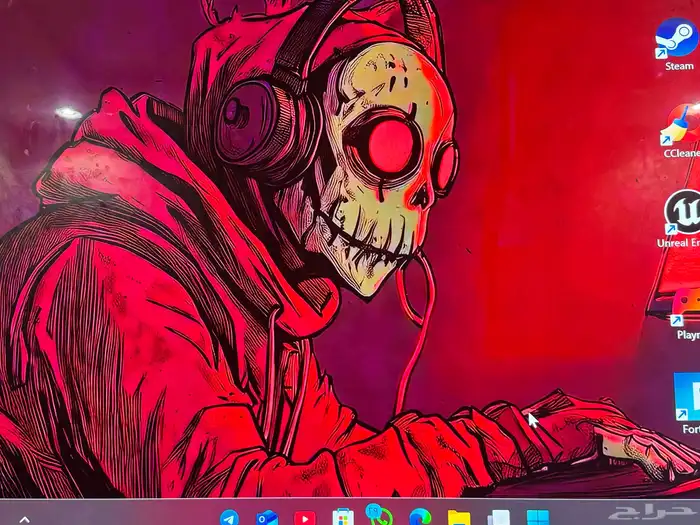
Task: Launch Microsoft Edge from the taskbar
Action: click(420, 517)
